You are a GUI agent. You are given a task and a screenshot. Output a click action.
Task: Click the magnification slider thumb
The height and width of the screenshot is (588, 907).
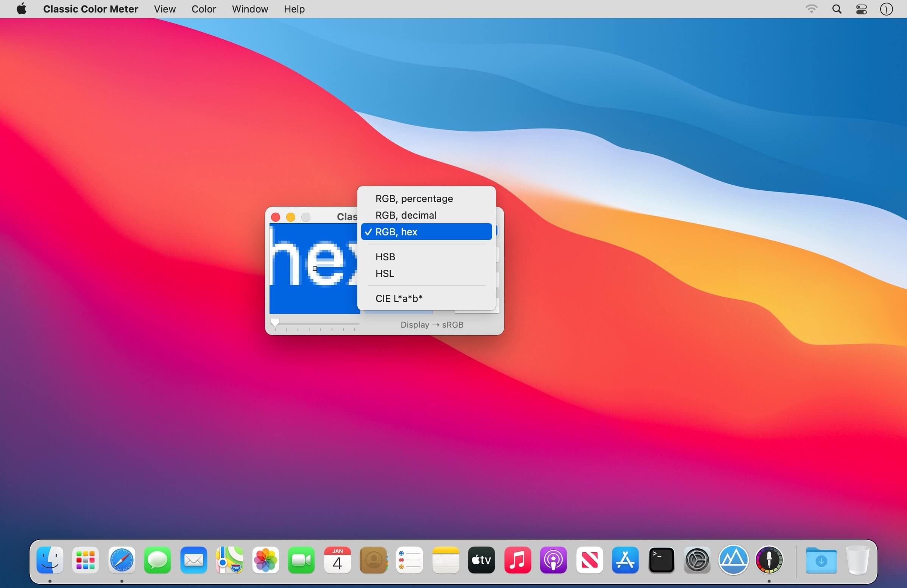[275, 322]
